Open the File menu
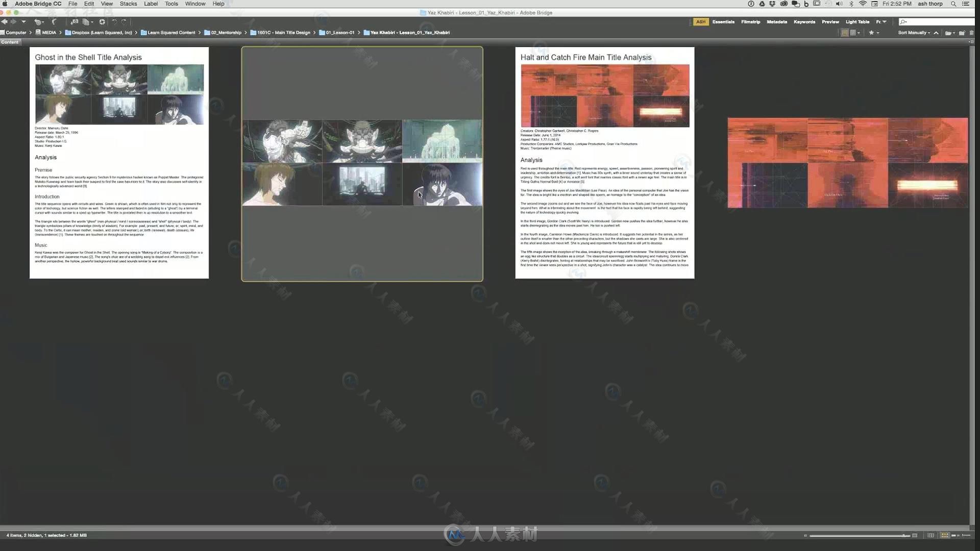 tap(72, 4)
